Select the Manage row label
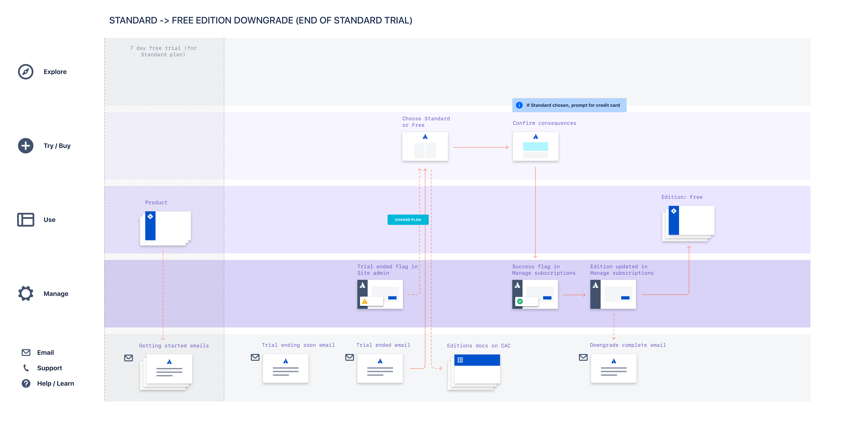 (x=56, y=294)
